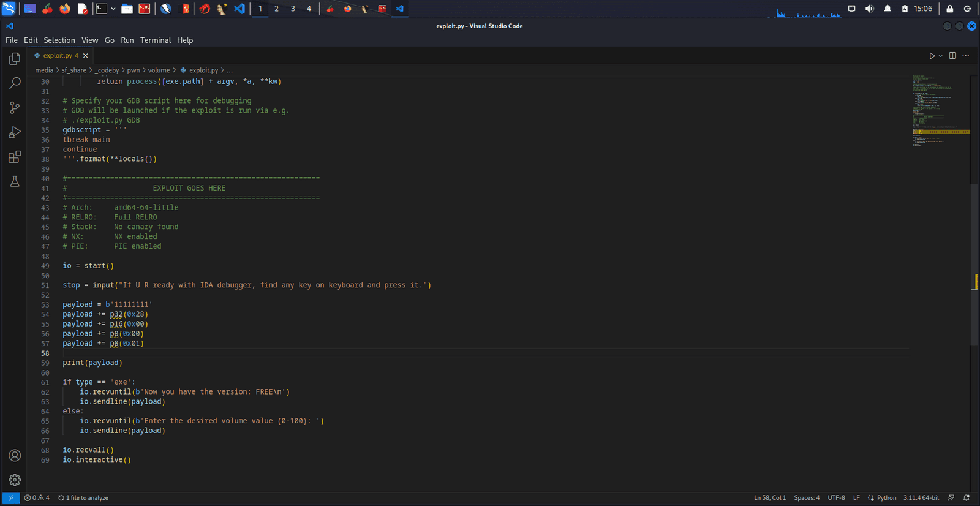
Task: Open the Selection menu
Action: [59, 40]
